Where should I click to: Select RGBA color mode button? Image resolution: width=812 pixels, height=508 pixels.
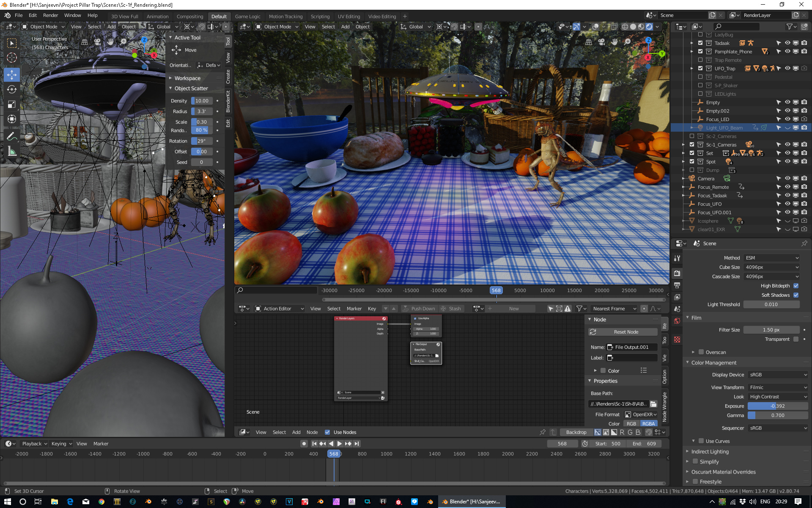648,423
